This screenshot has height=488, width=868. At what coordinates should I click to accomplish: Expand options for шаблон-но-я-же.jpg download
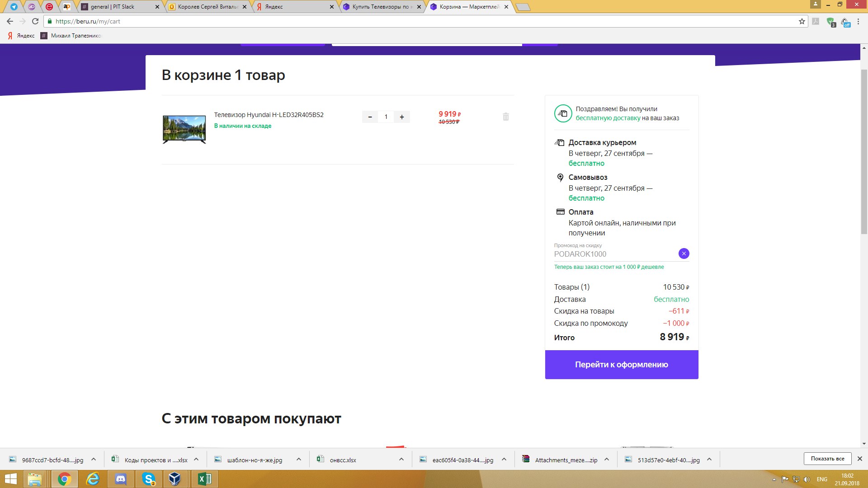tap(298, 460)
